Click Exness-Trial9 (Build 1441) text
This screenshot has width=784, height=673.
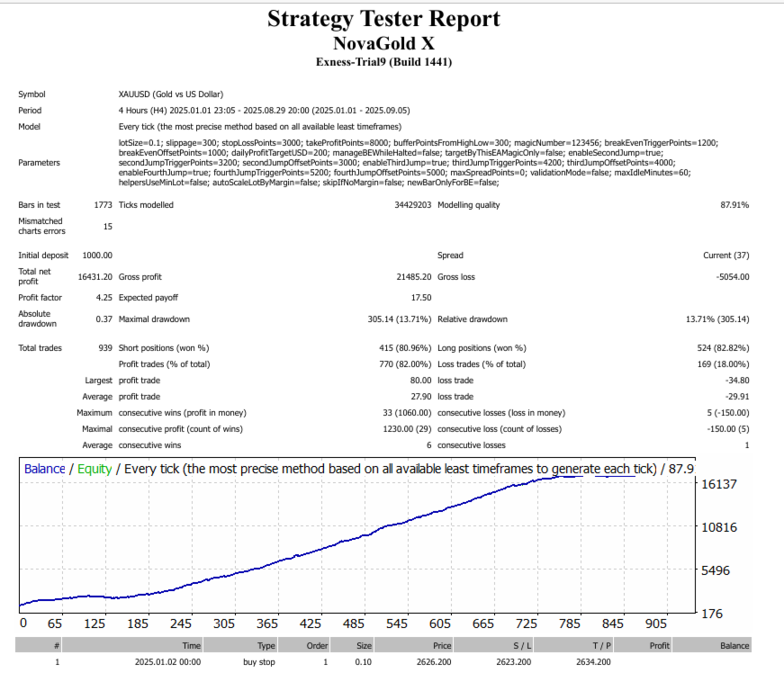383,62
